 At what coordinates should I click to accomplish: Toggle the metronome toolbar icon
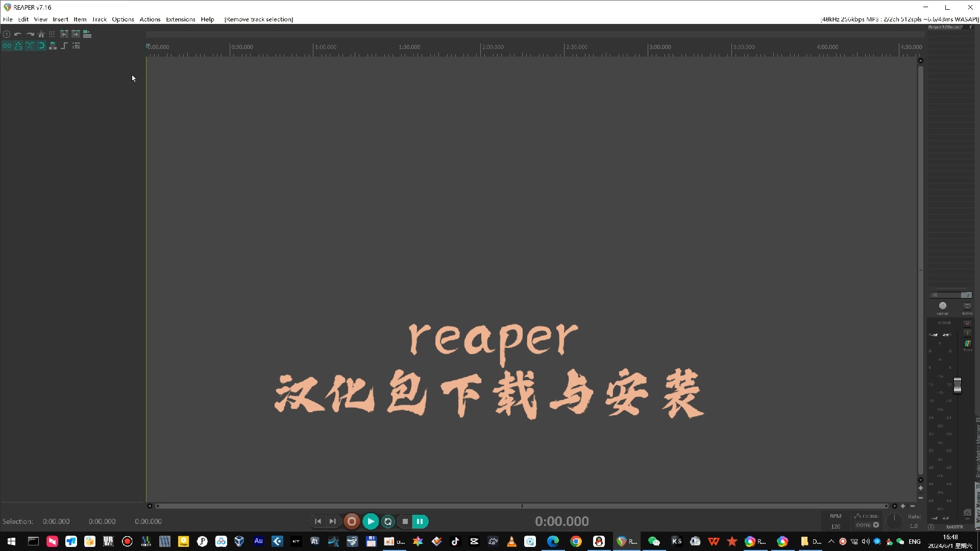click(41, 34)
